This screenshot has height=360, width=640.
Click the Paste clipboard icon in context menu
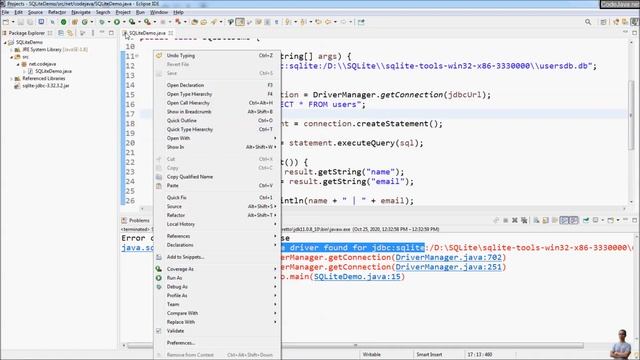pyautogui.click(x=159, y=186)
